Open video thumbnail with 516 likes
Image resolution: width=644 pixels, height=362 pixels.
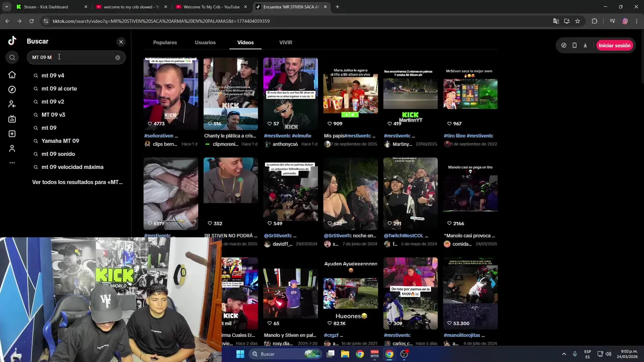230,94
